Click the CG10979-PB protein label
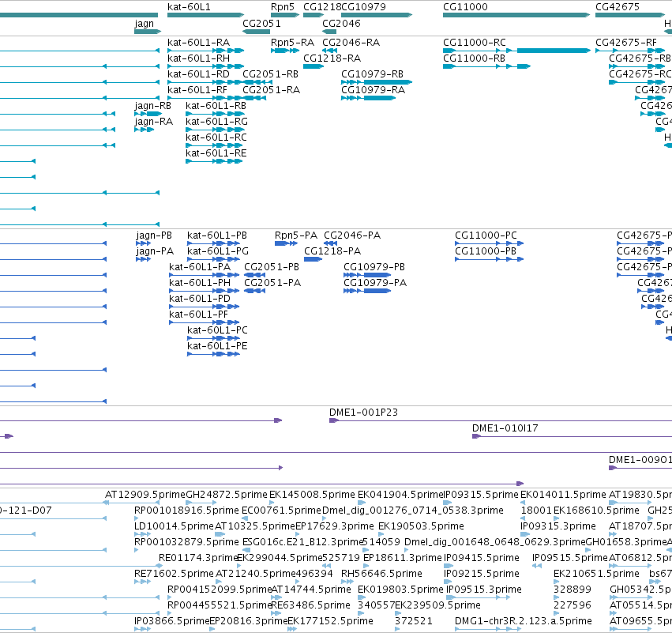The width and height of the screenshot is (672, 633). pos(374,267)
